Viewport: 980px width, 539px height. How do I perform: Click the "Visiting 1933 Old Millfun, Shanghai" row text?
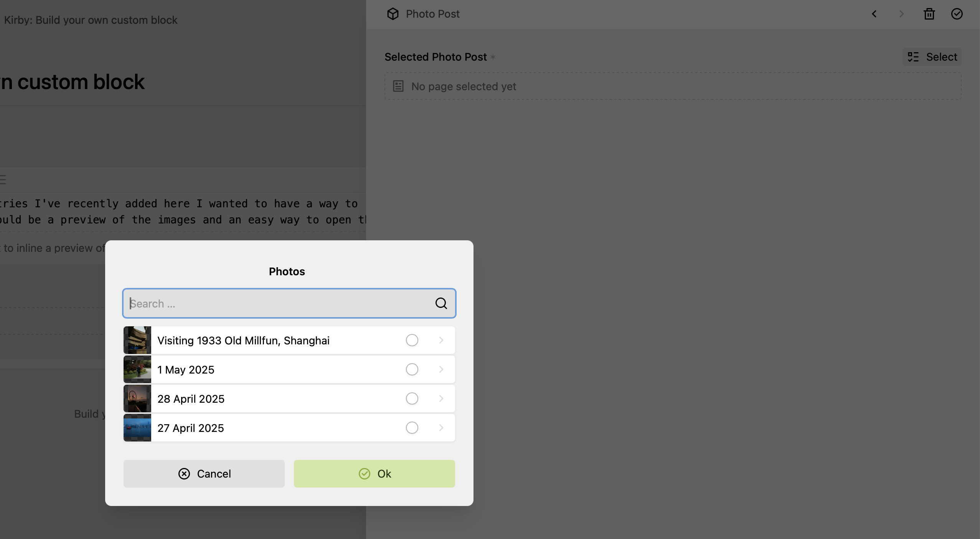click(x=243, y=341)
